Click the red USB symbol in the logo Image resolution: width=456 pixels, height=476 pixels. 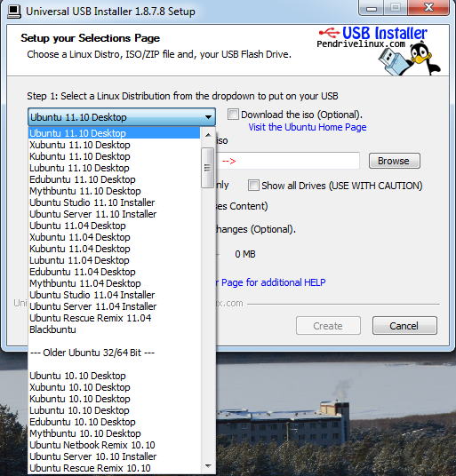coord(329,32)
